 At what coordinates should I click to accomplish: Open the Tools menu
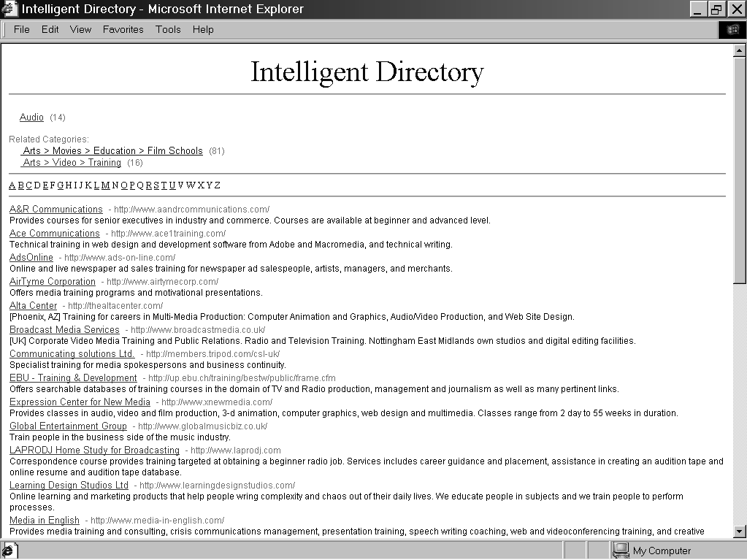tap(168, 29)
